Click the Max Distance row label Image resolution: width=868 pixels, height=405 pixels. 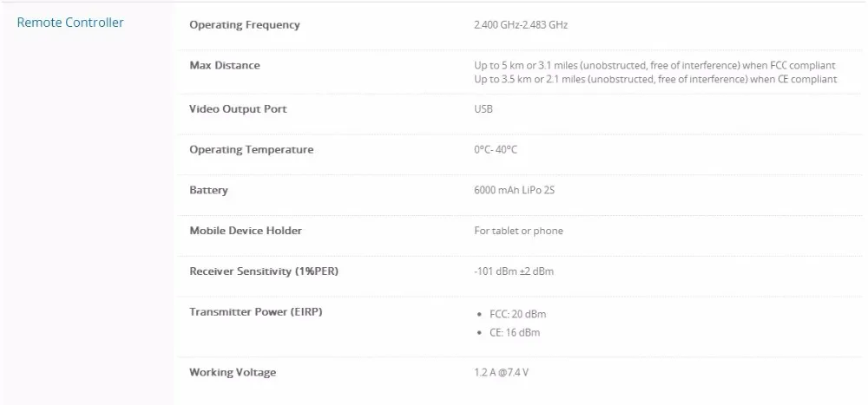coord(224,65)
